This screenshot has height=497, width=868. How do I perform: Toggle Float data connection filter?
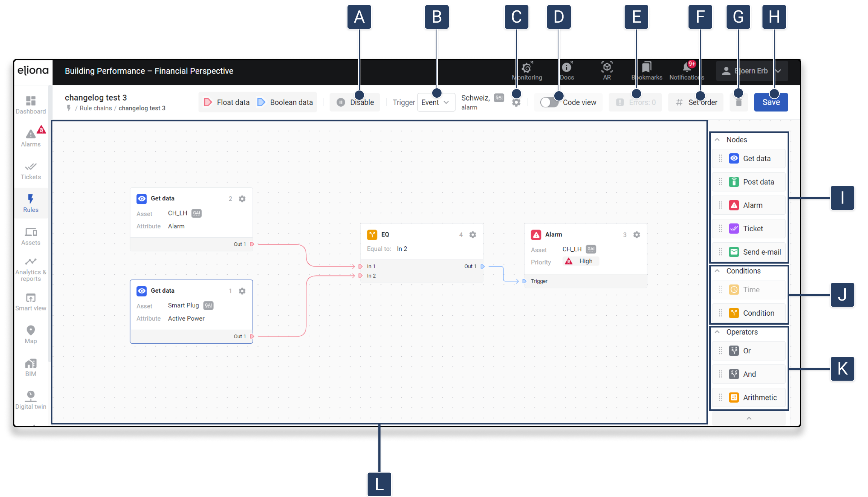[227, 102]
